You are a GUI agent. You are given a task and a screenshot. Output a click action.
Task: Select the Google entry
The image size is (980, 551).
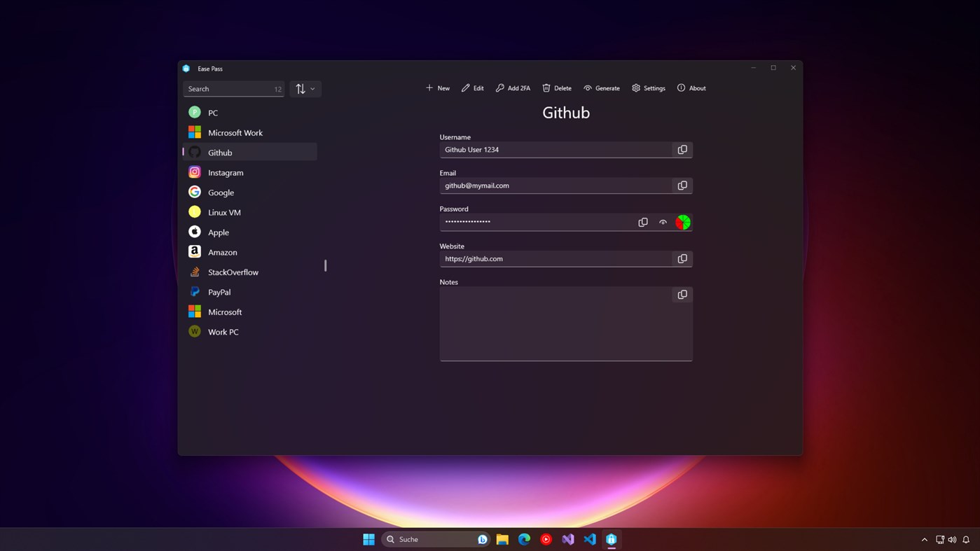point(250,193)
